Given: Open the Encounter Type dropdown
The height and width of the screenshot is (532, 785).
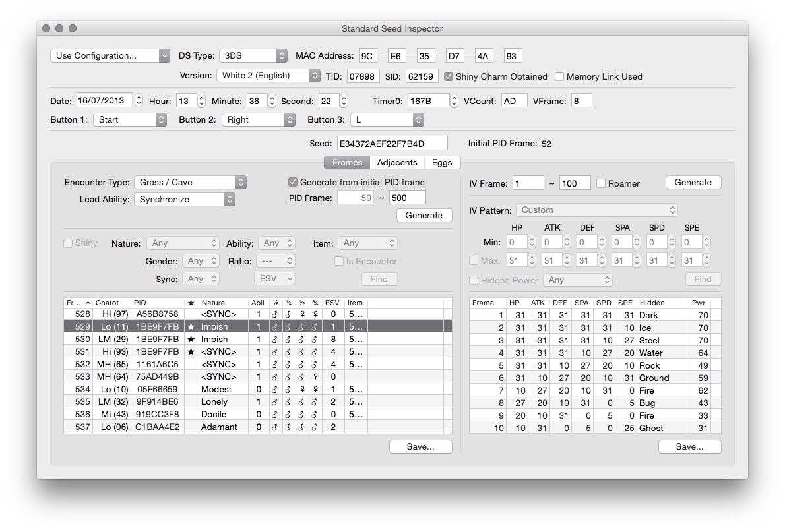Looking at the screenshot, I should (190, 182).
